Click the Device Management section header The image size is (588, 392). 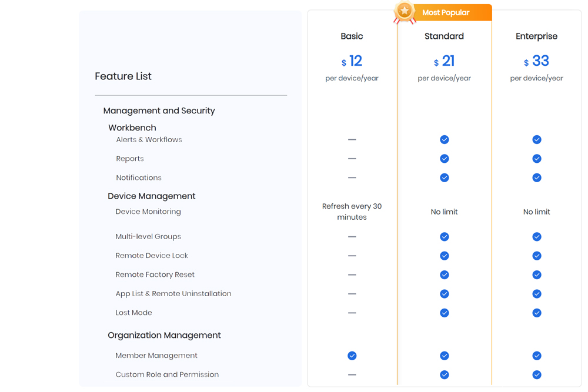(152, 196)
